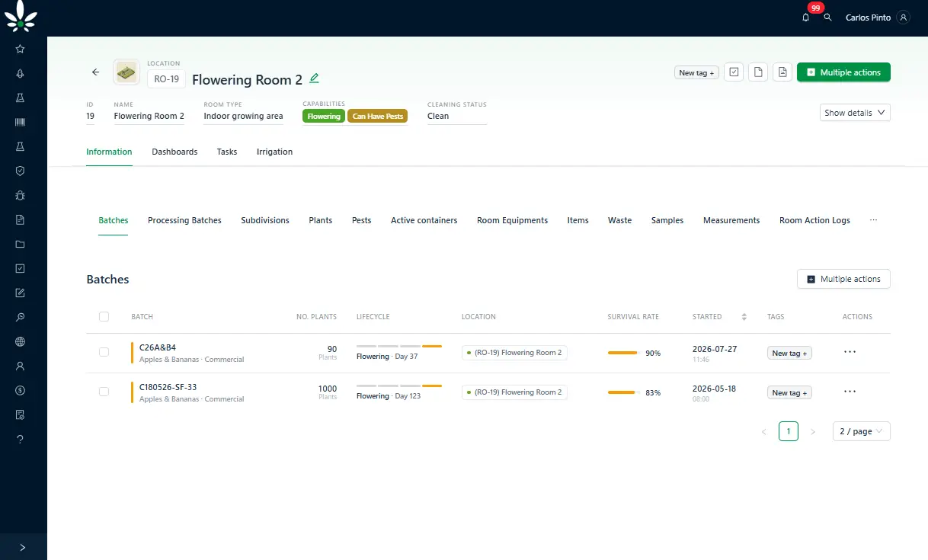
Task: Open the 2 / page size dropdown
Action: click(x=861, y=431)
